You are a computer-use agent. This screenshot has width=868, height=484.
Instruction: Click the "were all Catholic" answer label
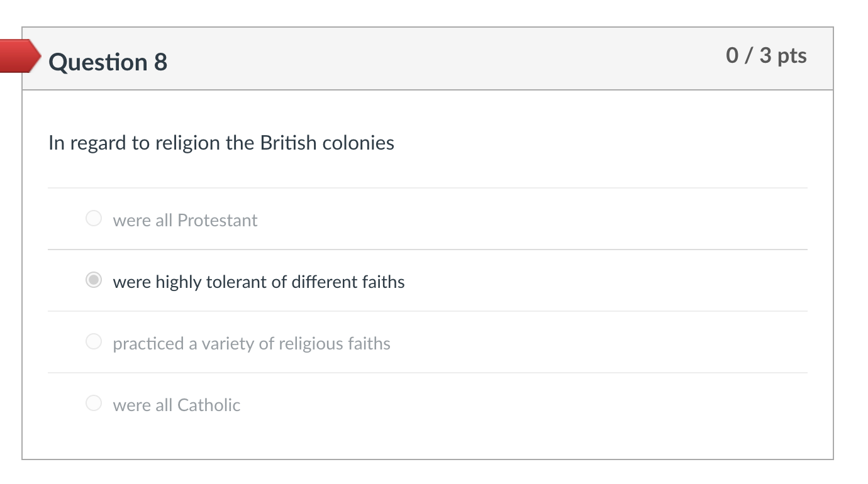coord(177,405)
